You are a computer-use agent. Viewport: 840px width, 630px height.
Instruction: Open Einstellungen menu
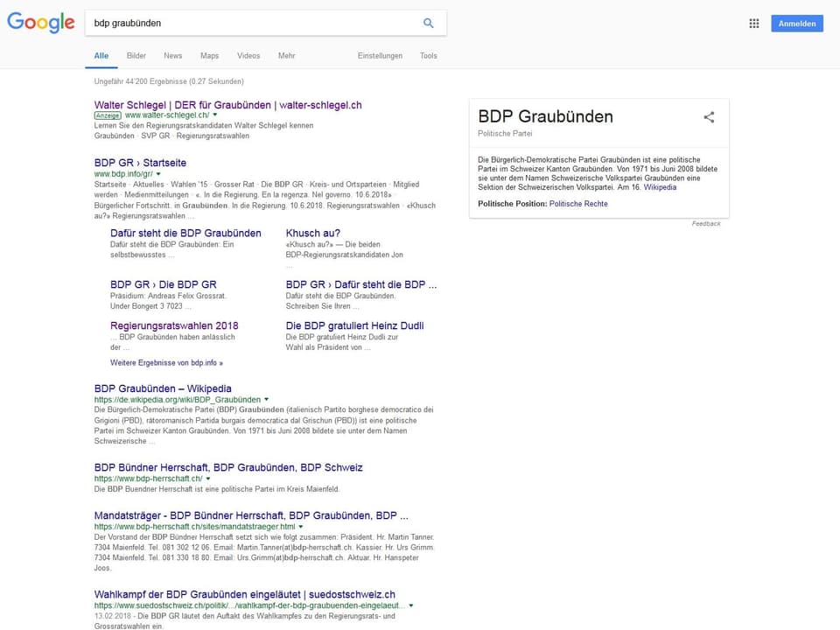click(380, 56)
